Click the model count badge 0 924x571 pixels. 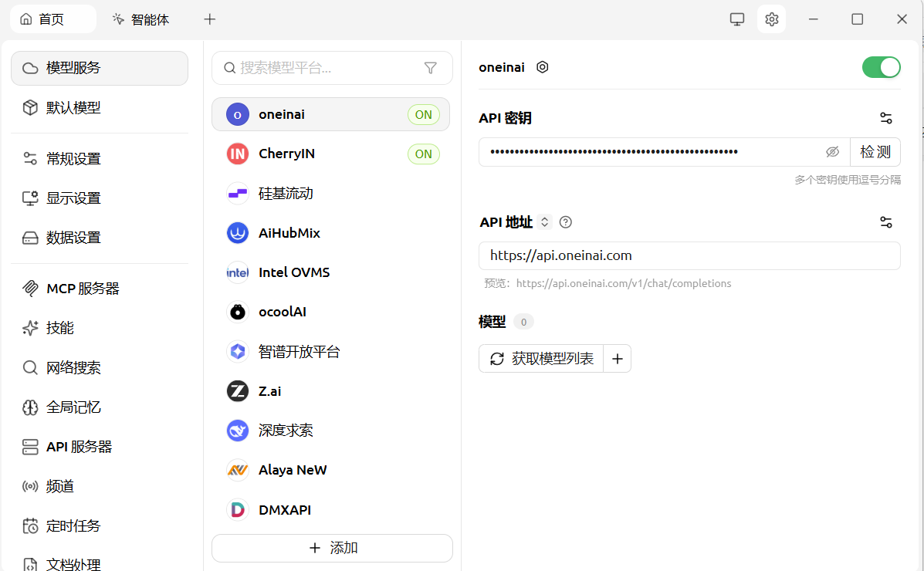click(523, 322)
